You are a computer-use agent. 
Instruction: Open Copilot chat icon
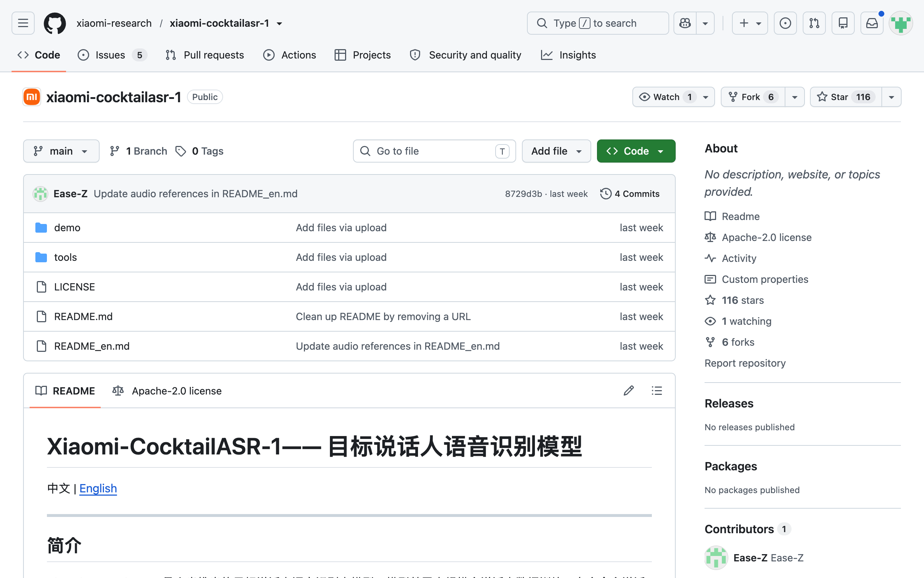[685, 23]
